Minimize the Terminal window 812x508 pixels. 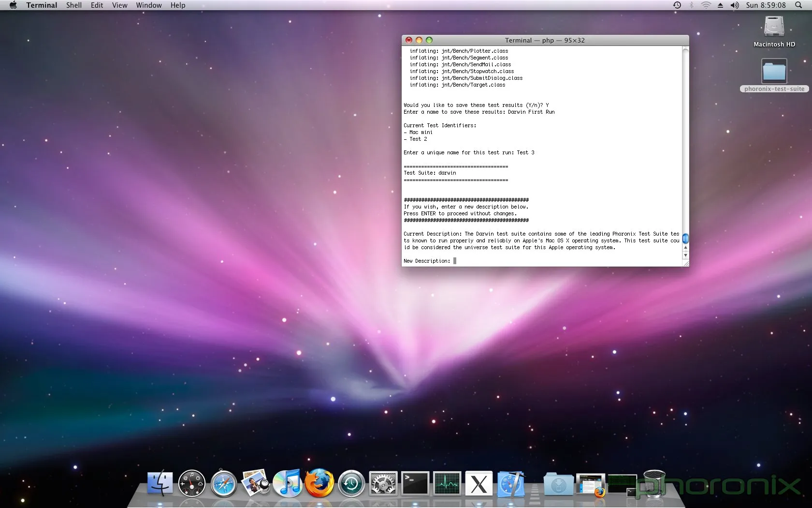point(419,40)
